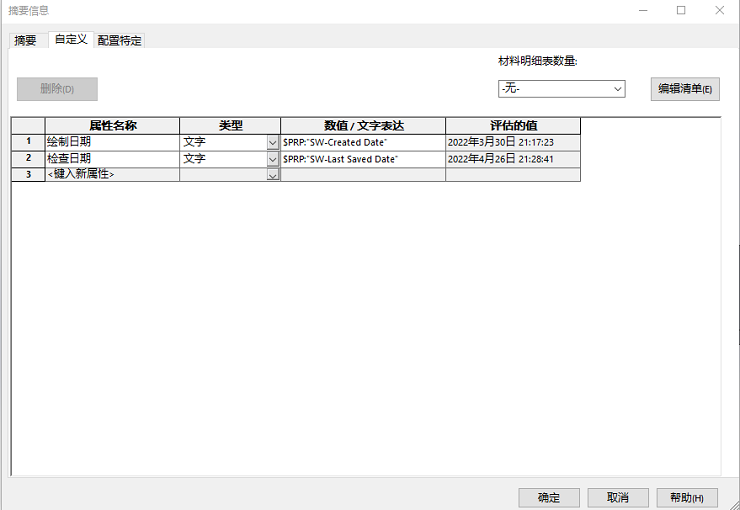Screen dimensions: 740x510
Task: Close the 摘要信息 dialog
Action: click(719, 10)
